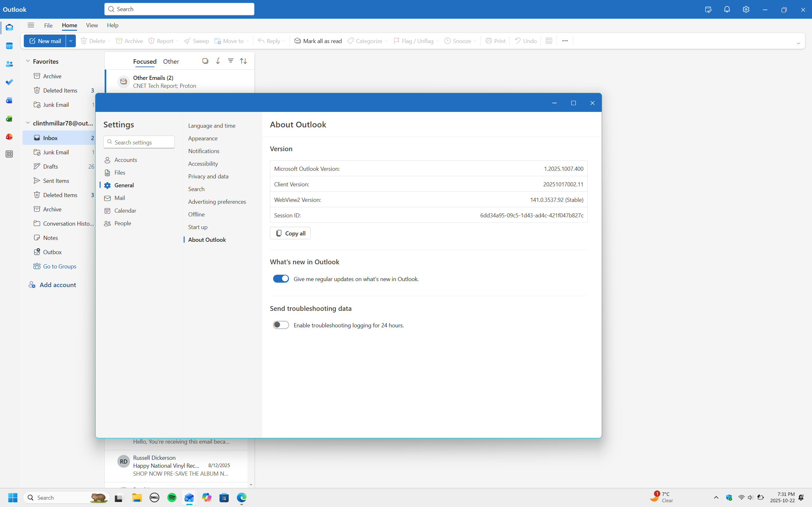Turn off regular updates on what's new
812x507 pixels.
[x=280, y=279]
